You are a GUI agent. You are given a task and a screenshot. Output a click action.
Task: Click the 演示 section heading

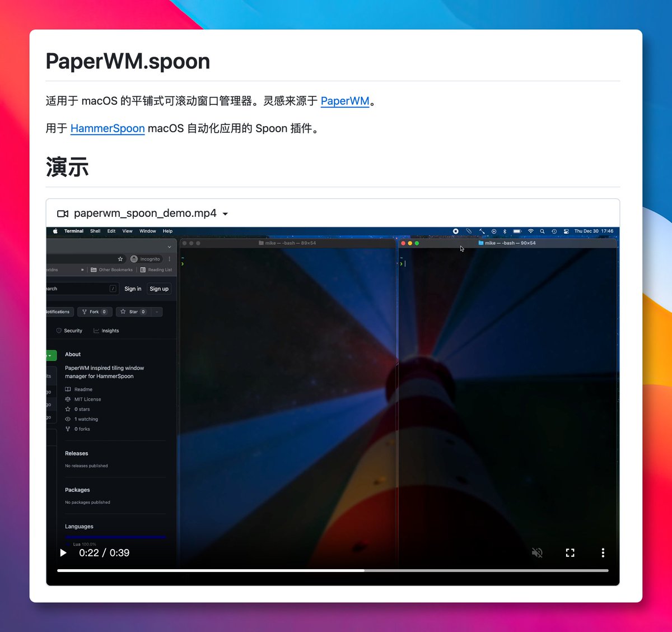67,167
